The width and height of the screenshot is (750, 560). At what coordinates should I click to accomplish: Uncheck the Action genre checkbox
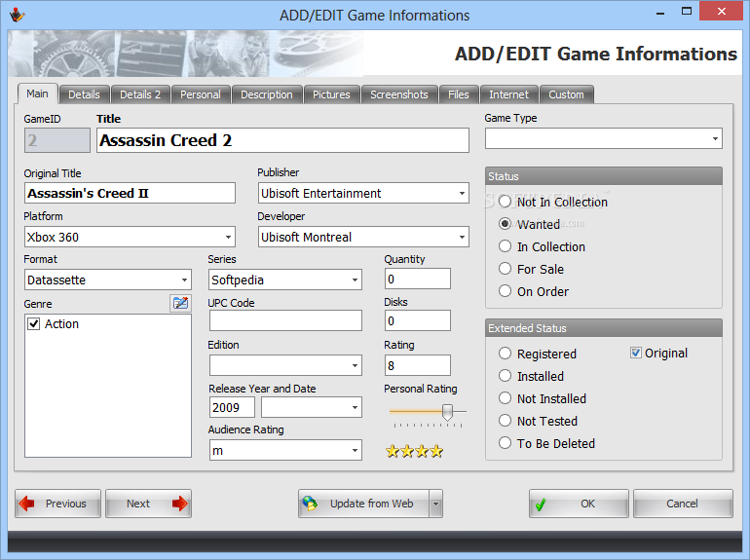33,323
